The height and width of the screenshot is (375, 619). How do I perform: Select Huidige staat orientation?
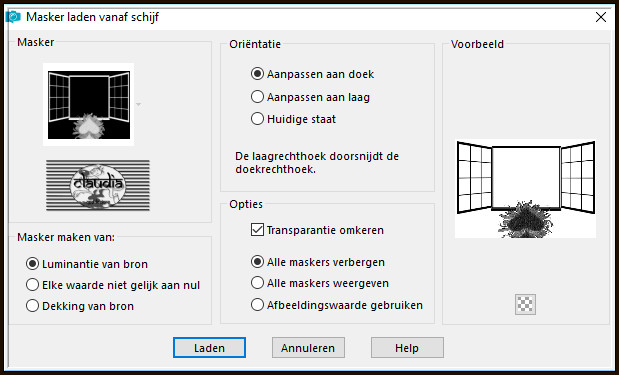pyautogui.click(x=293, y=119)
